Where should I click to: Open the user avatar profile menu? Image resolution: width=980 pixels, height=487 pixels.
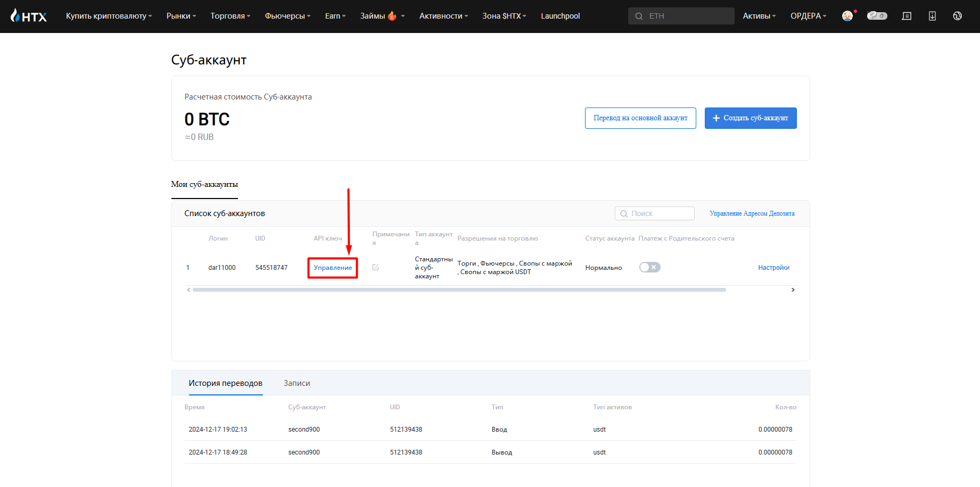pos(847,16)
